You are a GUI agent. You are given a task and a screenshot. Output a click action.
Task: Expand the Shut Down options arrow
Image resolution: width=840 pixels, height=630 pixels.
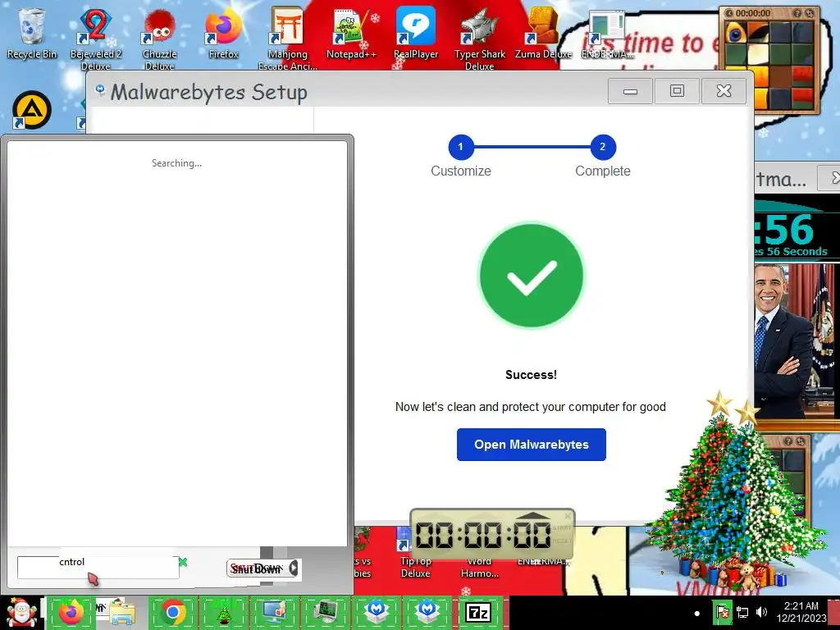pyautogui.click(x=294, y=568)
